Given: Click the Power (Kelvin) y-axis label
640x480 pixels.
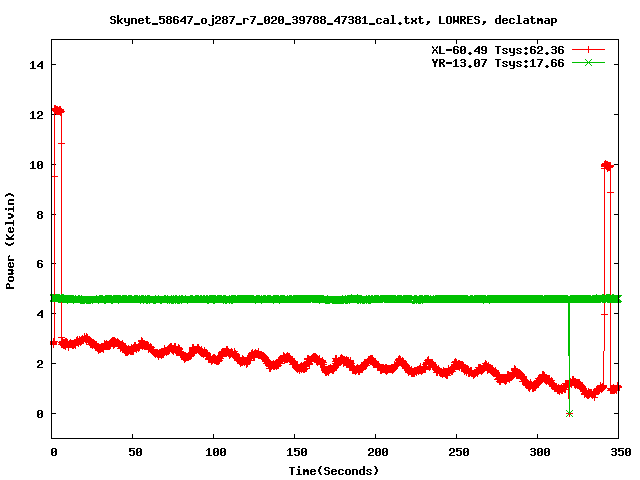Looking at the screenshot, I should pos(10,241).
